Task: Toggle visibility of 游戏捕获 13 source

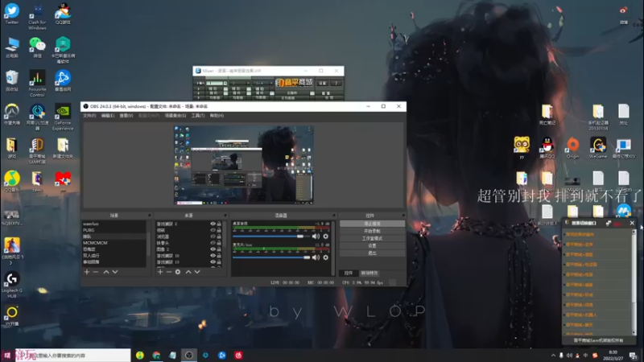Action: (213, 262)
